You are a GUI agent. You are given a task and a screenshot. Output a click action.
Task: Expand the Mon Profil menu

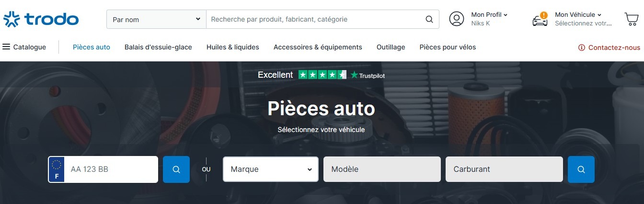(489, 15)
